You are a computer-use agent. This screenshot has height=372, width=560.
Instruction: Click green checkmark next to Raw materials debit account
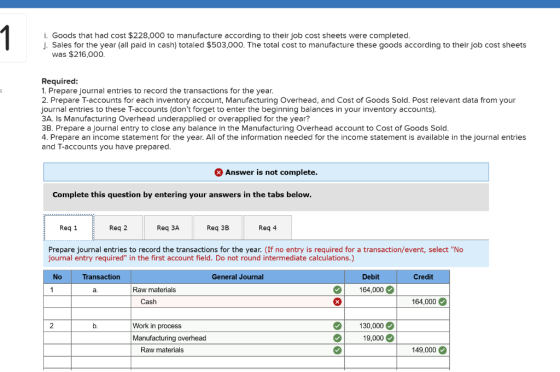337,290
